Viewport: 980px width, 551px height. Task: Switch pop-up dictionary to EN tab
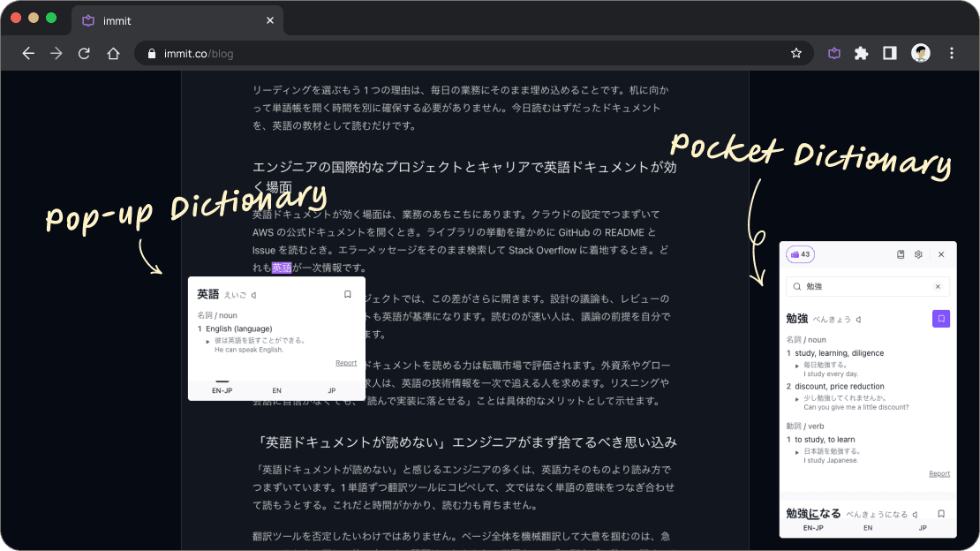click(x=277, y=390)
